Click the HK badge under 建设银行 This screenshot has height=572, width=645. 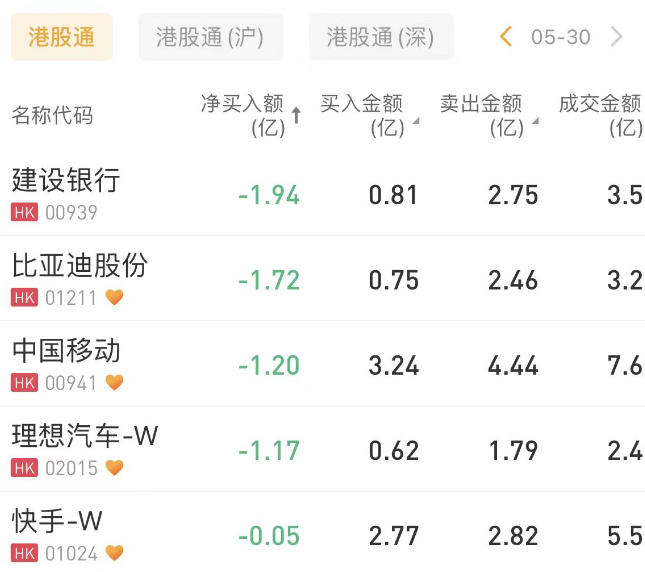(x=24, y=212)
